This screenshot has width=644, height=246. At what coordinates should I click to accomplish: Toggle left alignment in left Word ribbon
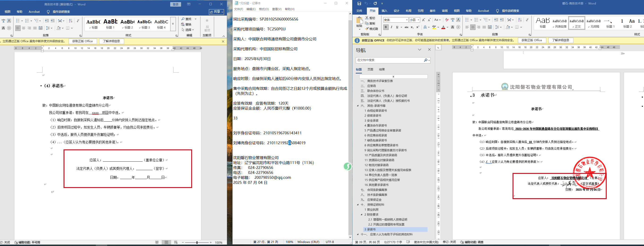(18, 28)
